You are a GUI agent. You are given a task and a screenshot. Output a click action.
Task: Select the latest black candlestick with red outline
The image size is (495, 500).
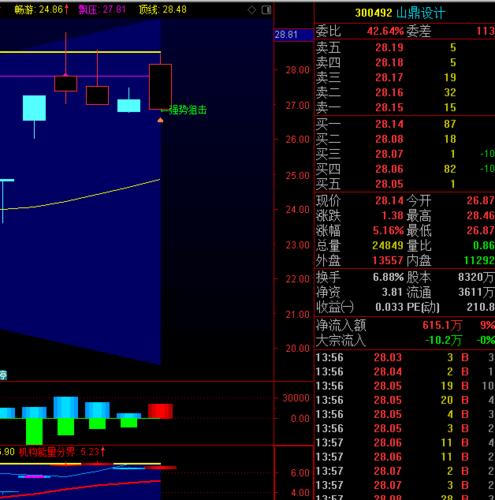160,87
